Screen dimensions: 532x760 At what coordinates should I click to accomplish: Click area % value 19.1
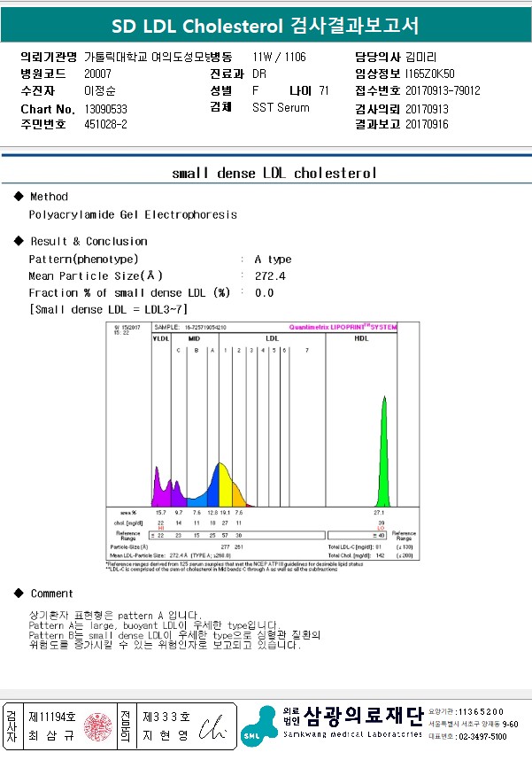point(225,512)
